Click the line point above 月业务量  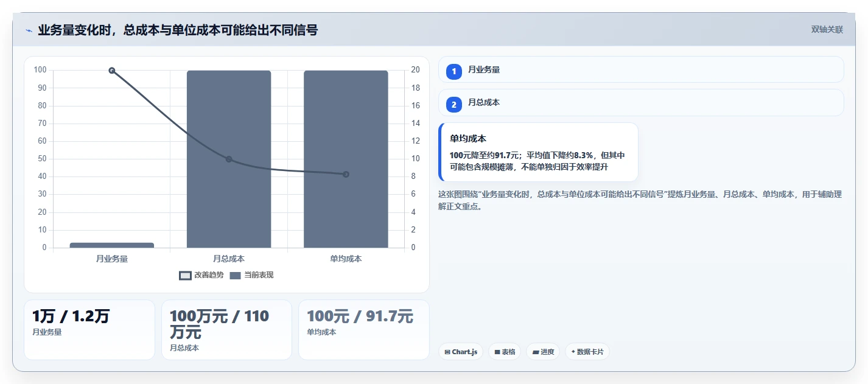click(112, 71)
